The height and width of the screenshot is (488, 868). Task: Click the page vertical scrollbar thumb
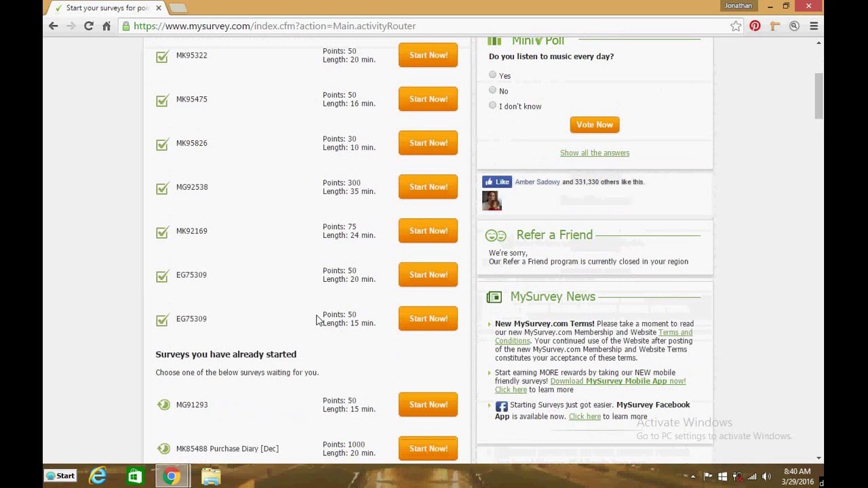pos(818,95)
